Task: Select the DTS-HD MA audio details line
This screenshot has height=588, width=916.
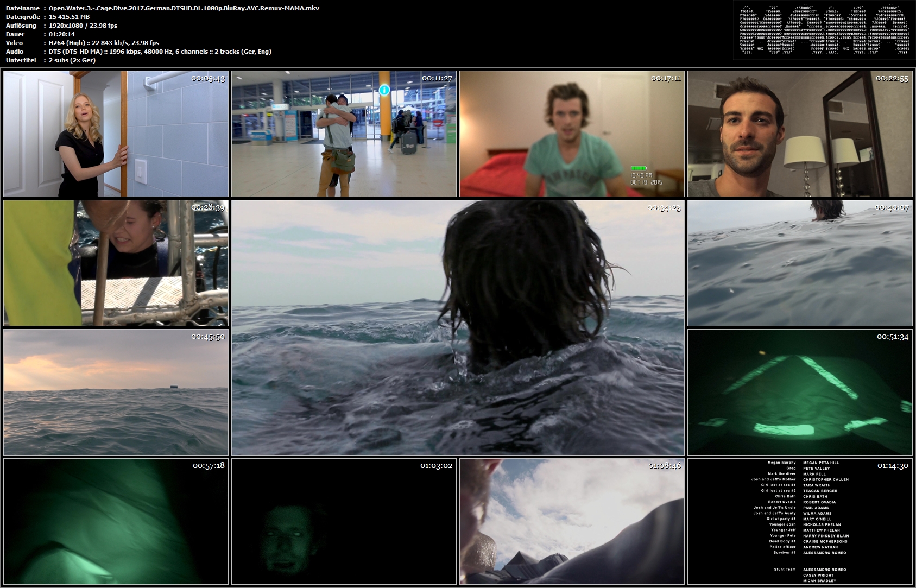Action: point(160,52)
